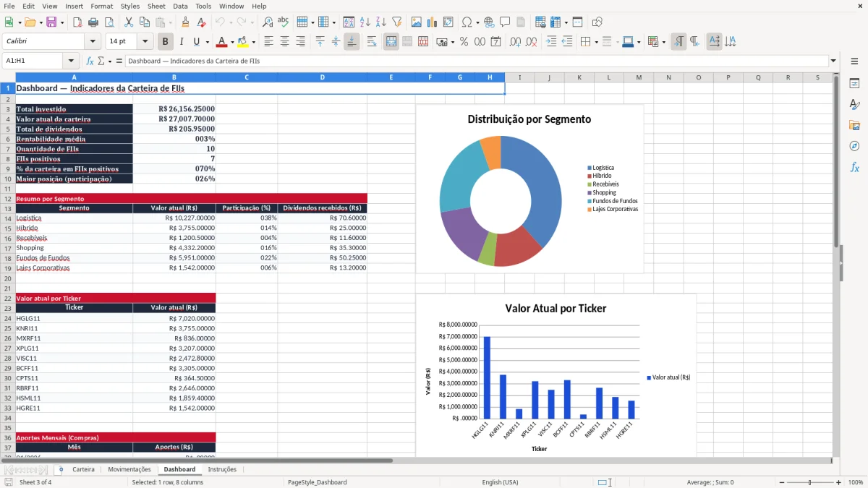Click the Insert Image icon

pyautogui.click(x=417, y=22)
